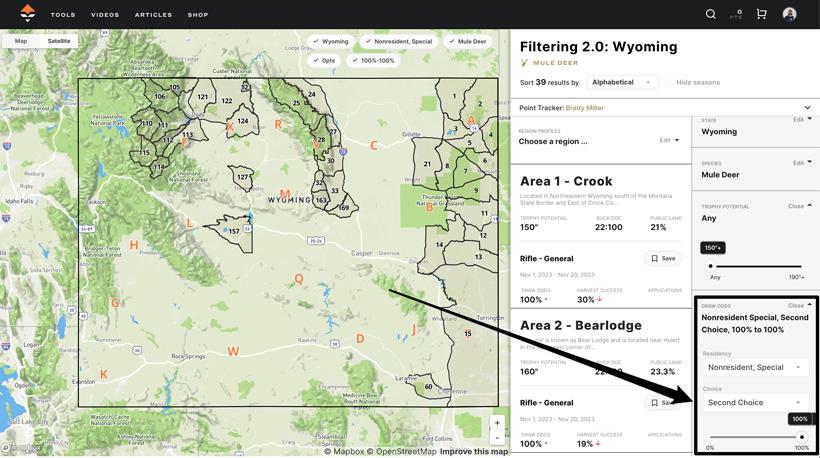Click the MULE DEER species label

click(555, 63)
